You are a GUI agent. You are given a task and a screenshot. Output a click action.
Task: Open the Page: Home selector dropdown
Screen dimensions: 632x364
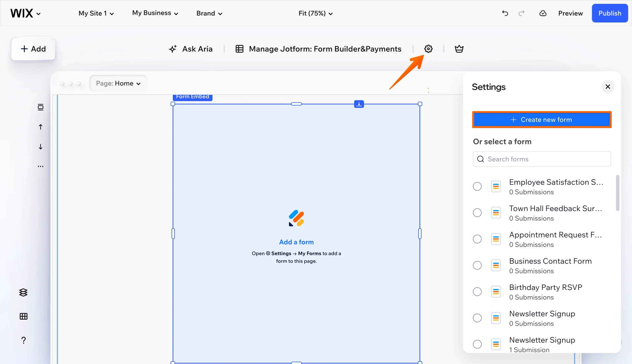click(118, 83)
